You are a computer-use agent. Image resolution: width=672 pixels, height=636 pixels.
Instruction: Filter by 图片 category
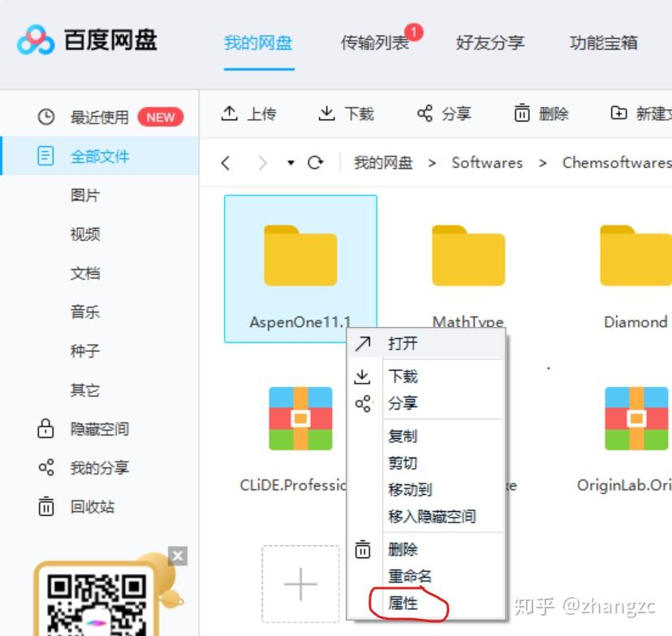coord(85,196)
